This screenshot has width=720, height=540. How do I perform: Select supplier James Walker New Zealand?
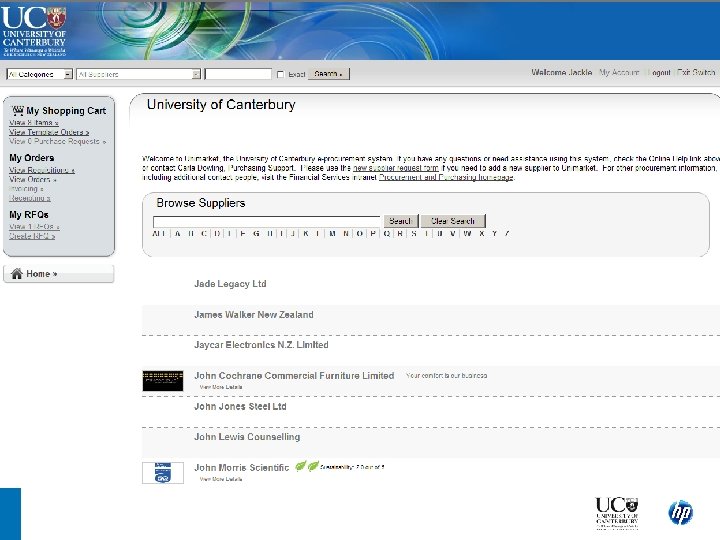point(253,315)
